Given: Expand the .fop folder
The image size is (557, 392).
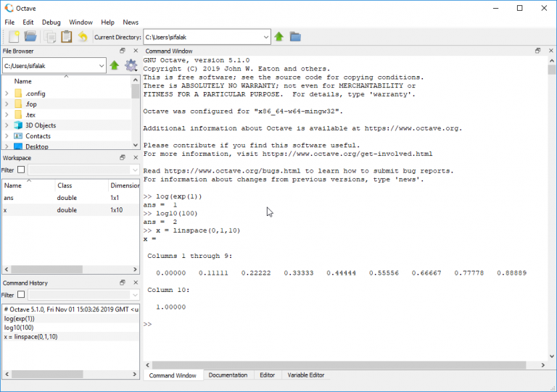Looking at the screenshot, I should 7,104.
